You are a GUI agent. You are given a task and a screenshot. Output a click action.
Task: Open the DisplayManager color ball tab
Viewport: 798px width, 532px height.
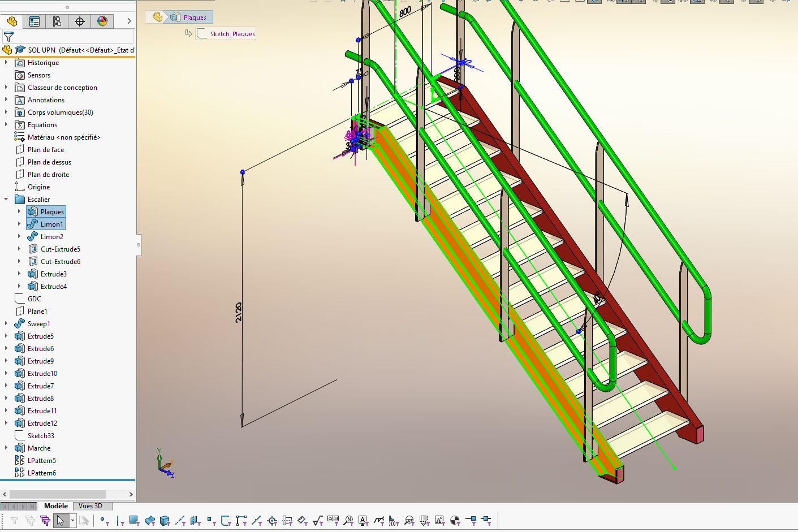tap(102, 21)
